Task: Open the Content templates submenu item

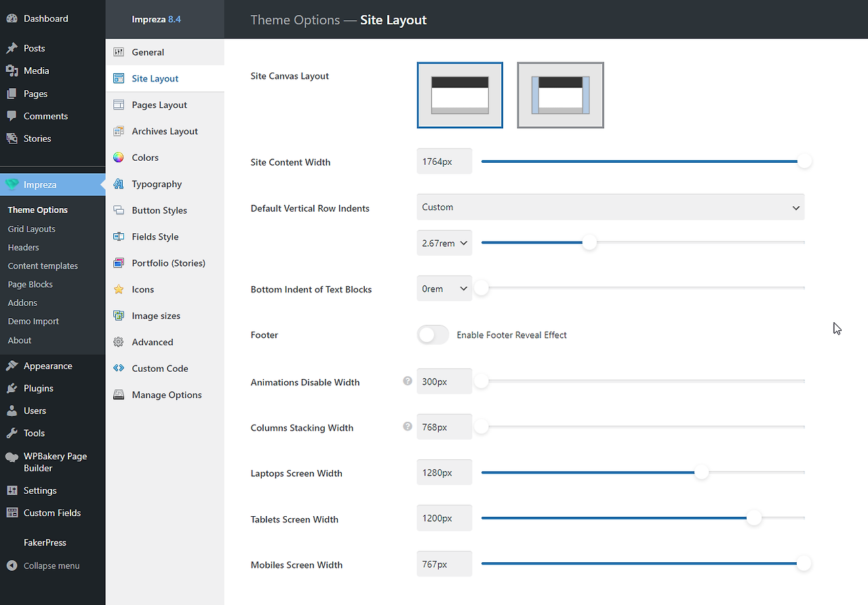Action: click(43, 266)
